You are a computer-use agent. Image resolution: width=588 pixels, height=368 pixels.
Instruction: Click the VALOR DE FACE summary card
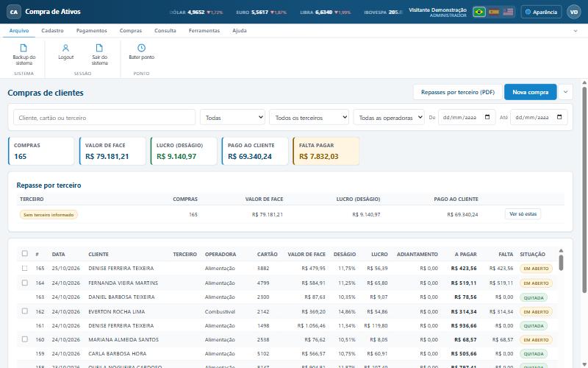click(112, 151)
